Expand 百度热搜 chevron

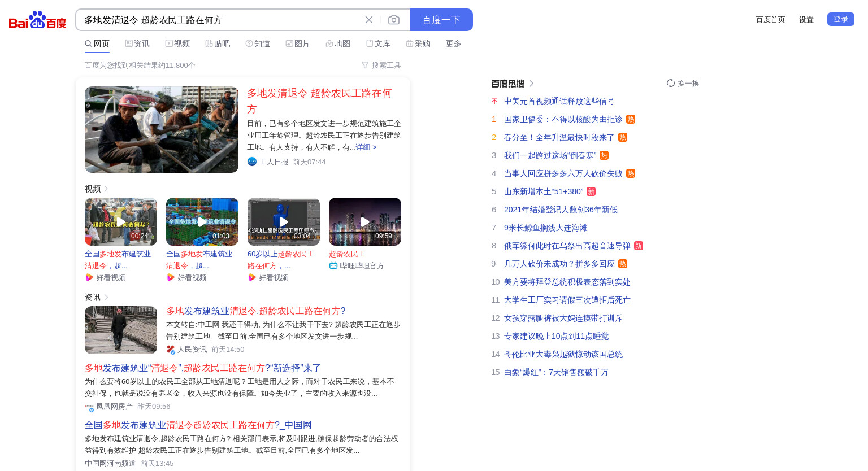[x=531, y=84]
